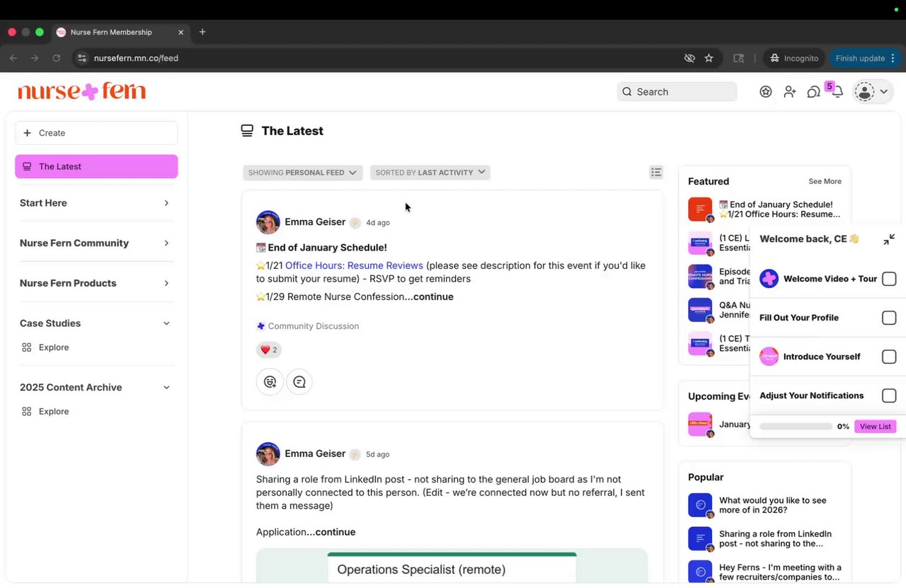
Task: Expand the Start Here section chevron
Action: click(x=166, y=203)
